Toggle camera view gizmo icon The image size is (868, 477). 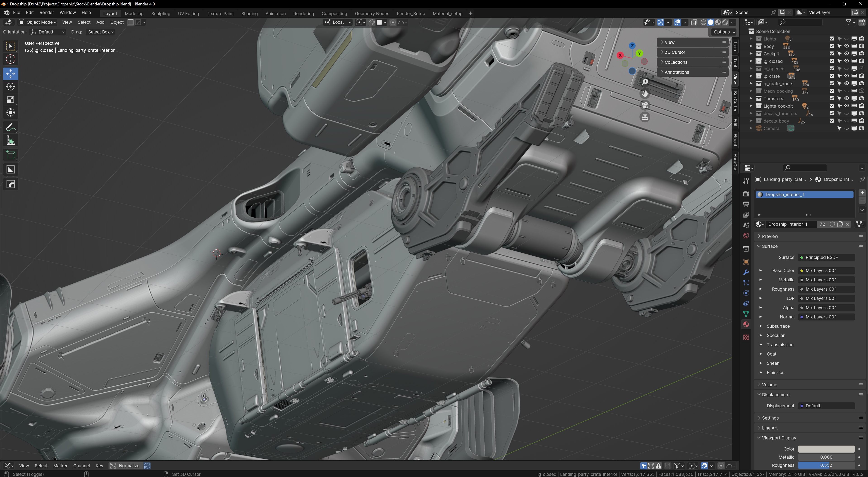[645, 105]
